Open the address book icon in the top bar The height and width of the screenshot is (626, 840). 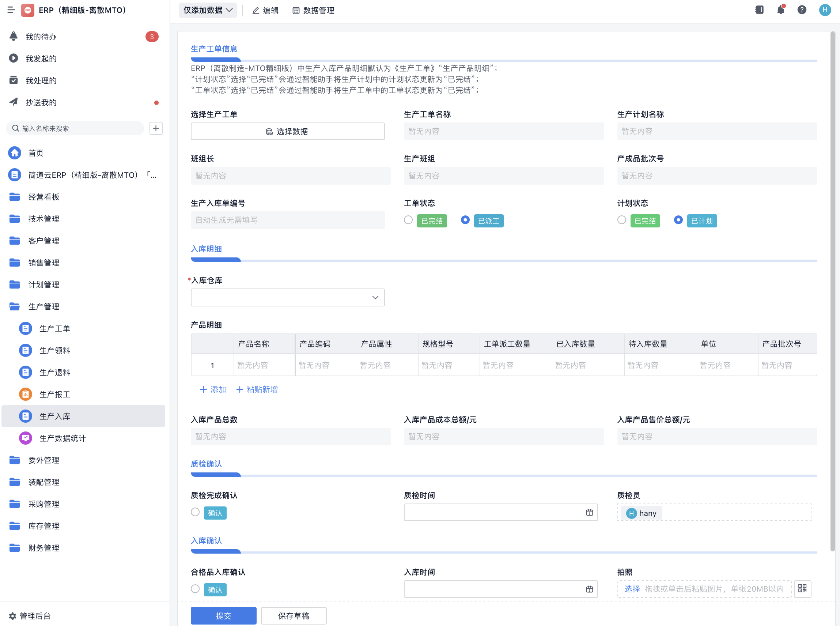pyautogui.click(x=759, y=10)
